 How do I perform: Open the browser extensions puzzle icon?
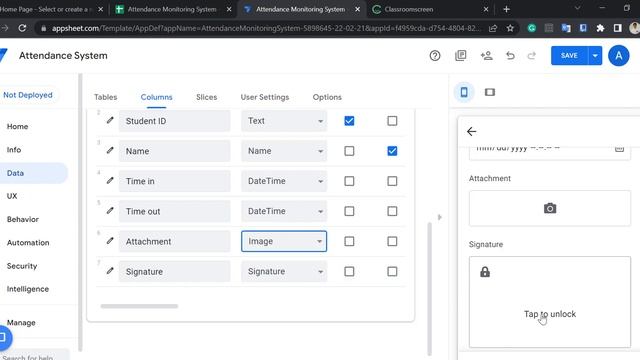[x=600, y=28]
